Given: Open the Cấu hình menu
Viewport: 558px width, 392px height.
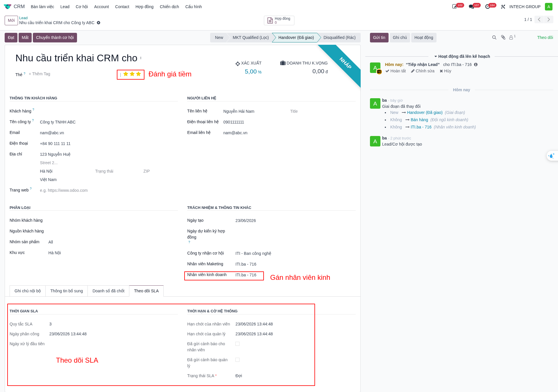Looking at the screenshot, I should (194, 7).
